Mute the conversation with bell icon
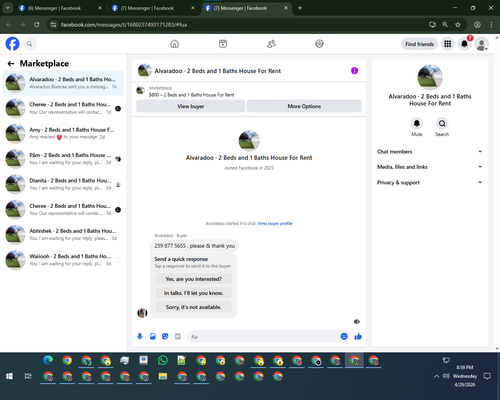Viewport: 500px width, 400px height. coord(417,123)
